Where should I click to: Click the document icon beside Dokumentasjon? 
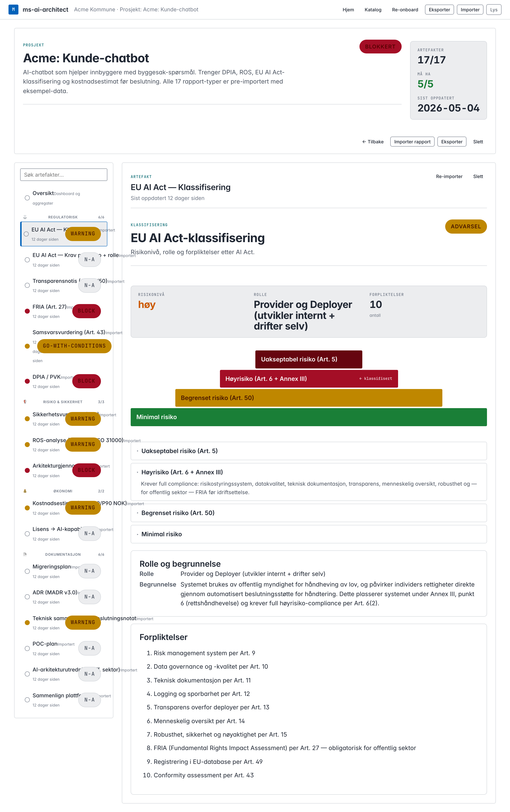(25, 554)
